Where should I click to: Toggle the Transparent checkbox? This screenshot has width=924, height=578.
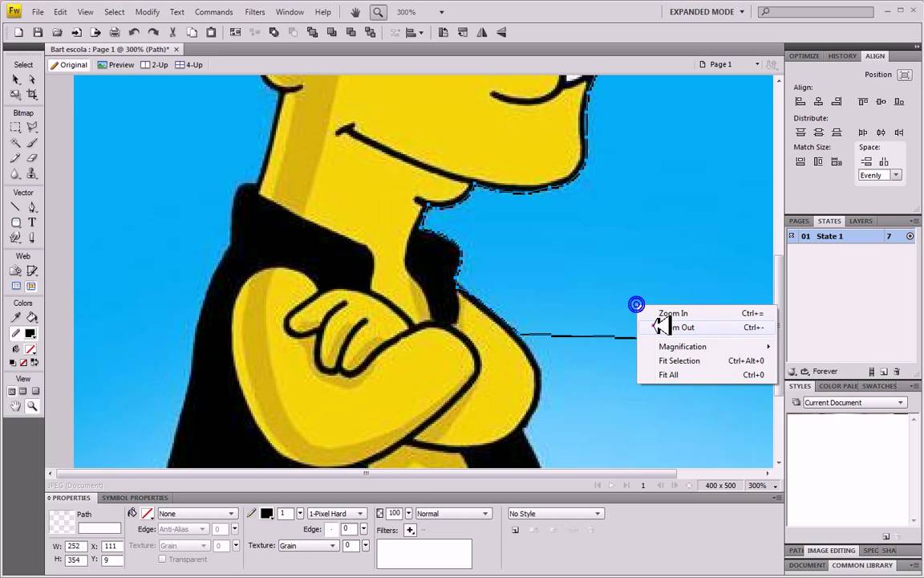[x=162, y=559]
